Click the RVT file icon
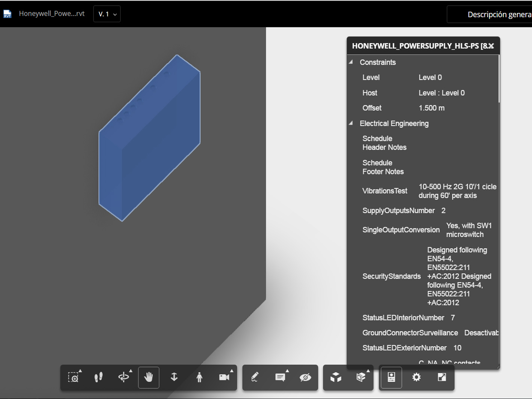This screenshot has width=532, height=399. [x=7, y=14]
